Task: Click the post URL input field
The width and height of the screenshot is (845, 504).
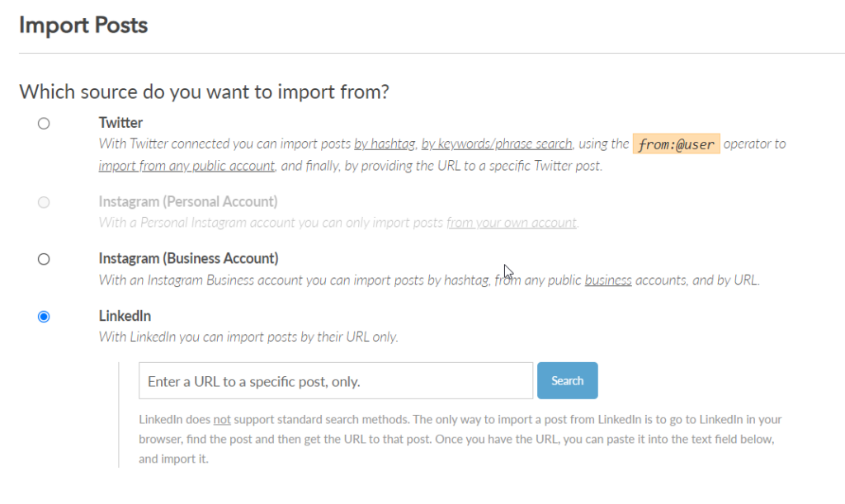Action: pyautogui.click(x=334, y=380)
